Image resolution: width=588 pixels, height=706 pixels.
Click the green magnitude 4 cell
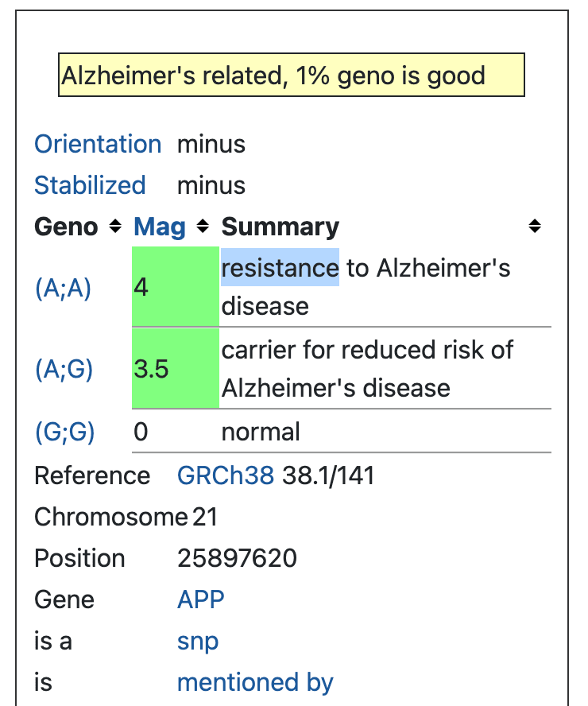coord(175,286)
